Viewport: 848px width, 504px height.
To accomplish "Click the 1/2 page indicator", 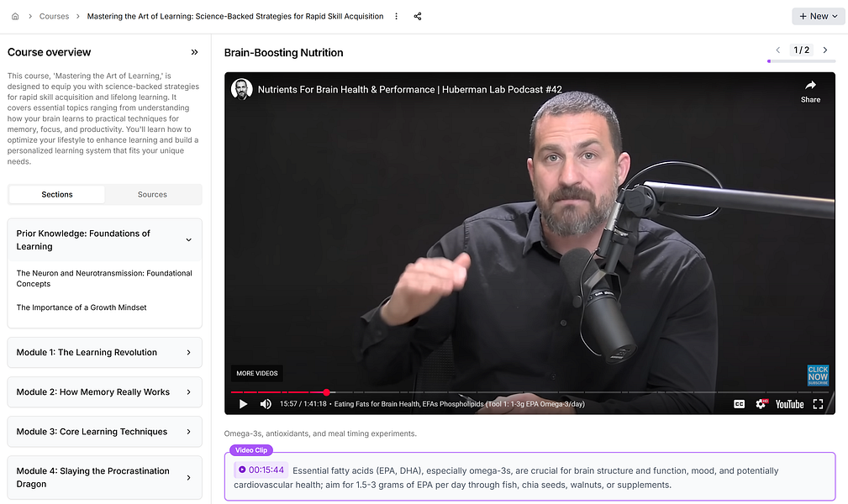I will (x=802, y=50).
